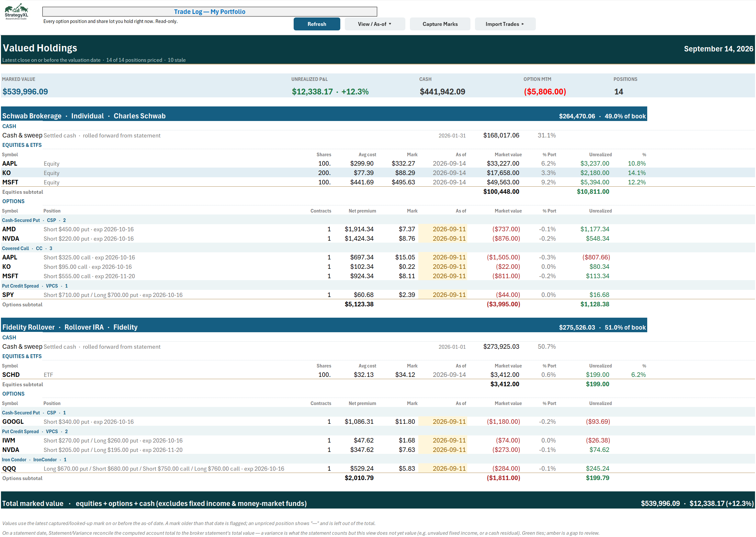This screenshot has height=537, width=756.
Task: Click the marked value $539,996.09 in summary
Action: tap(25, 92)
